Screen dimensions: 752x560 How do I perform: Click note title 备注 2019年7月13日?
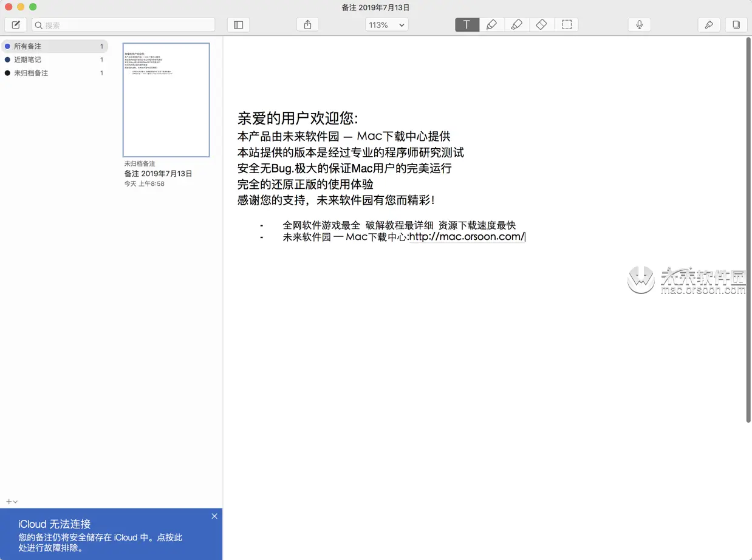(x=158, y=174)
